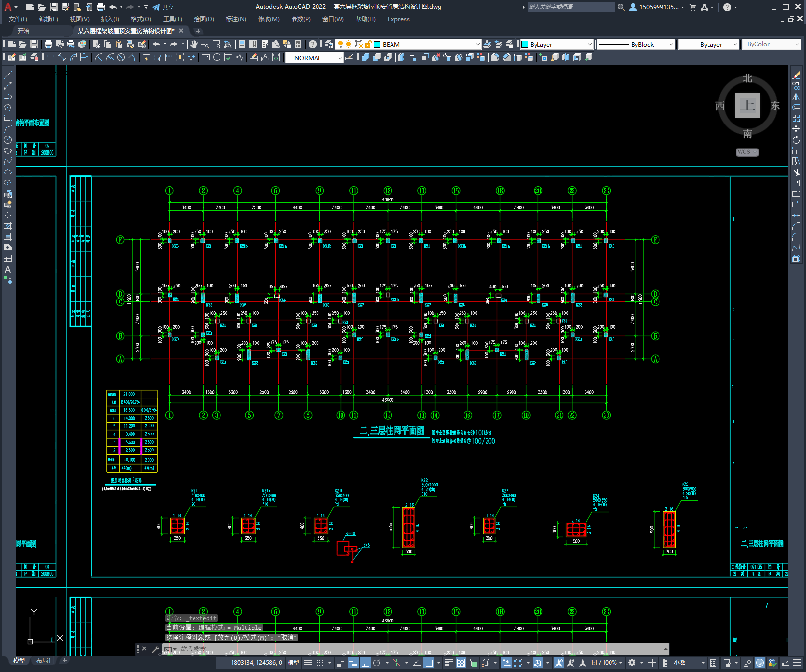Screen dimensions: 806x672
Task: Toggle Ortho mode in status bar
Action: 366,663
